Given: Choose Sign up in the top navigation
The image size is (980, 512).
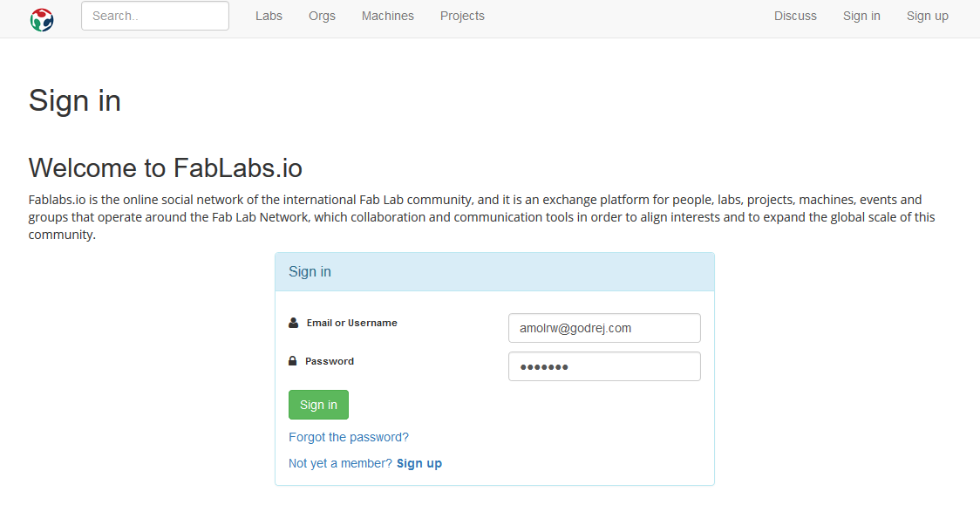Looking at the screenshot, I should point(927,16).
